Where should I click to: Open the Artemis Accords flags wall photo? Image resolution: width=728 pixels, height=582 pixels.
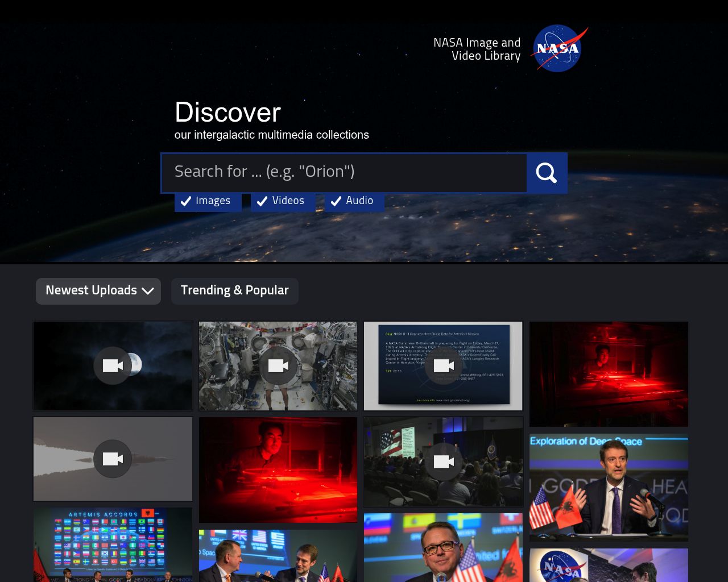[113, 544]
